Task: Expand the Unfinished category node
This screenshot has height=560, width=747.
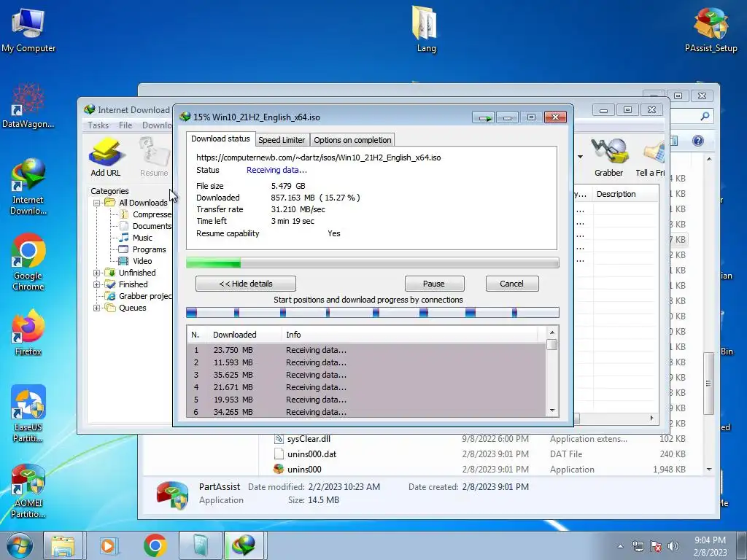Action: click(97, 273)
